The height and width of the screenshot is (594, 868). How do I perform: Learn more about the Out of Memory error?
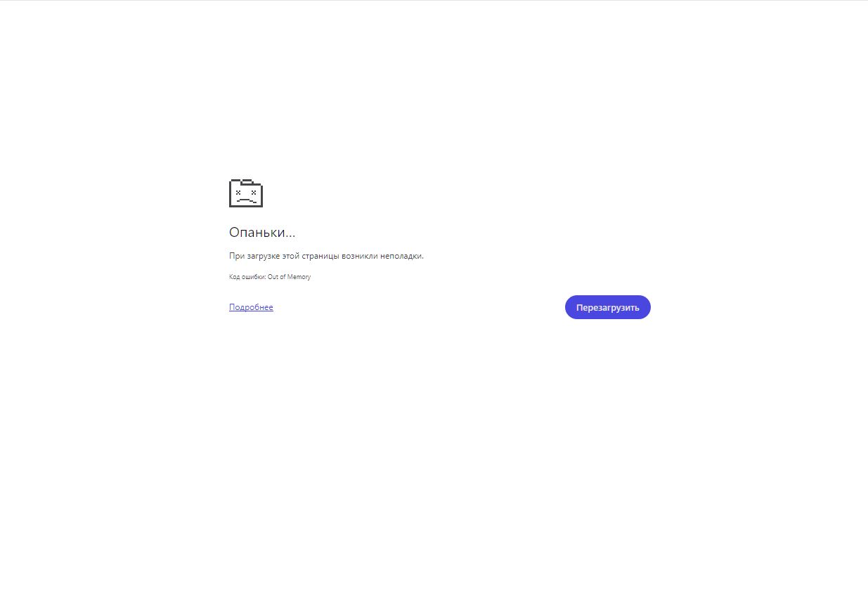point(251,307)
